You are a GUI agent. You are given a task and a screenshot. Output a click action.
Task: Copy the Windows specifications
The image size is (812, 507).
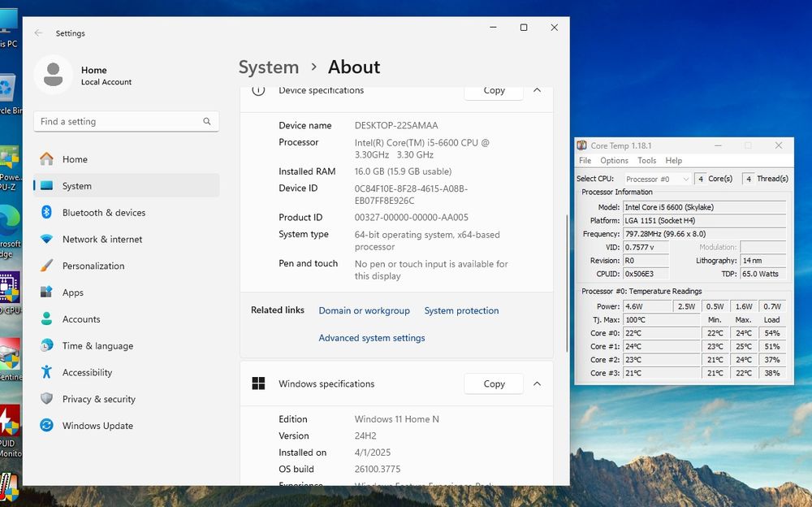pyautogui.click(x=494, y=383)
